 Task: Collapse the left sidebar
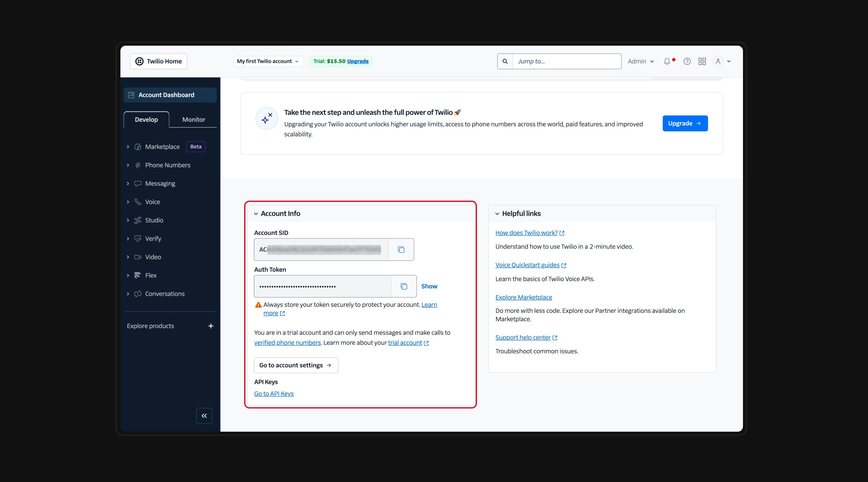pyautogui.click(x=203, y=415)
